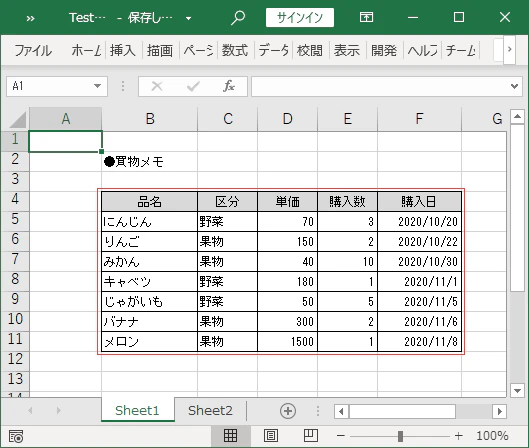Click the メロン cell
This screenshot has height=448, width=529.
[149, 341]
